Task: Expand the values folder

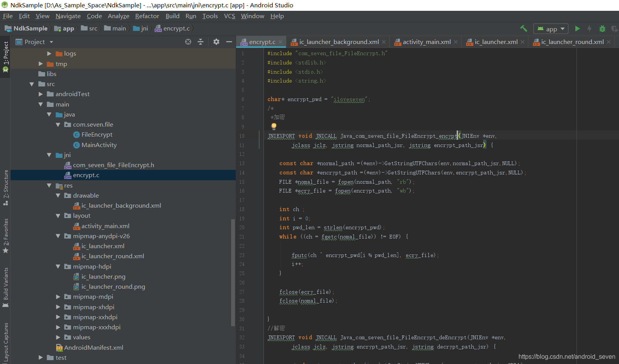Action: click(x=58, y=337)
